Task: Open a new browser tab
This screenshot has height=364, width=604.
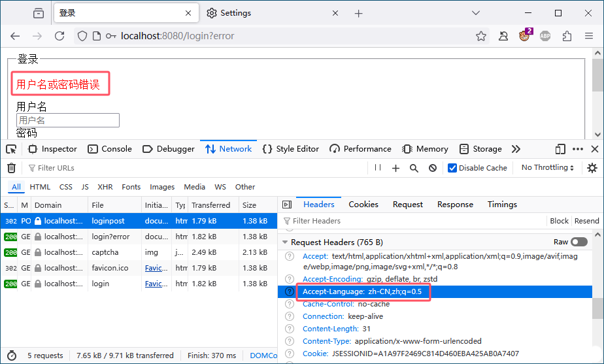Action: click(x=359, y=14)
